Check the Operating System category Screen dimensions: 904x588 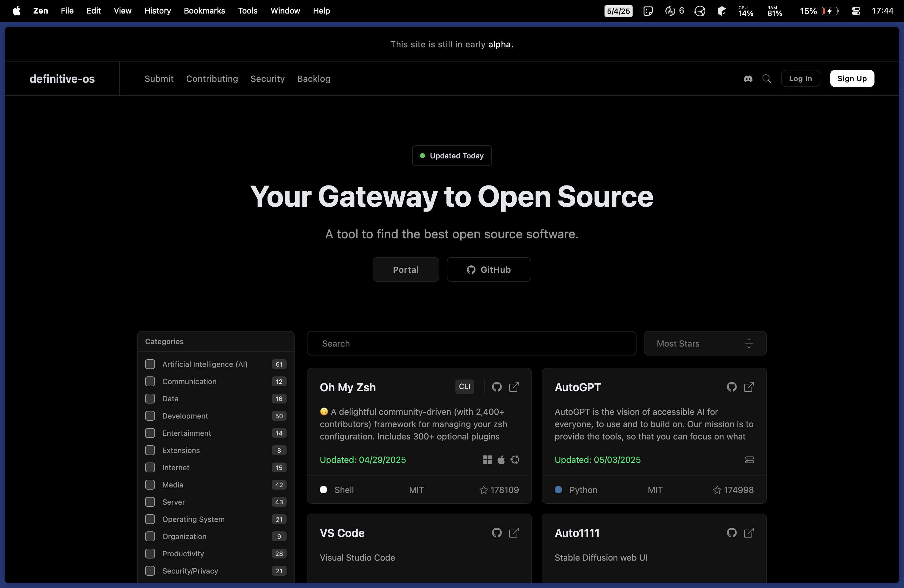click(150, 519)
